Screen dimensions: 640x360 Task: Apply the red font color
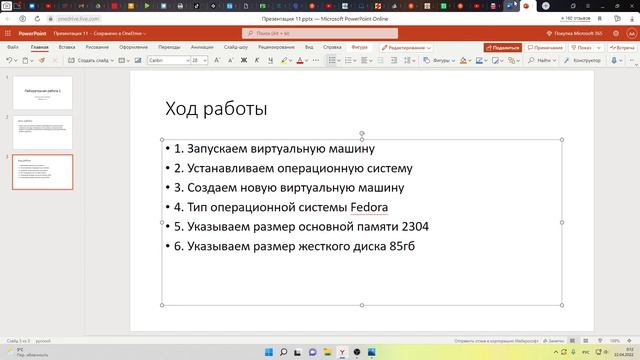click(x=300, y=60)
